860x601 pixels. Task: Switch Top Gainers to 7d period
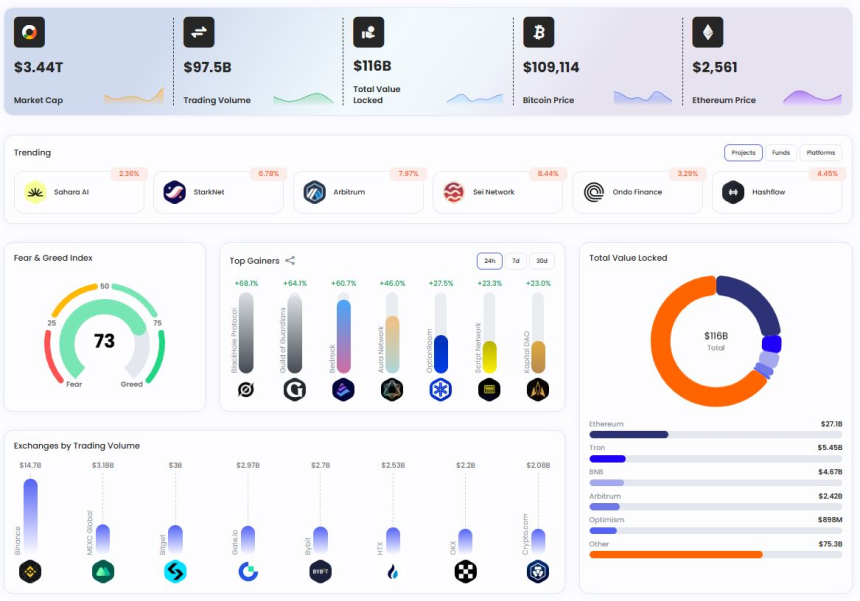pyautogui.click(x=516, y=261)
